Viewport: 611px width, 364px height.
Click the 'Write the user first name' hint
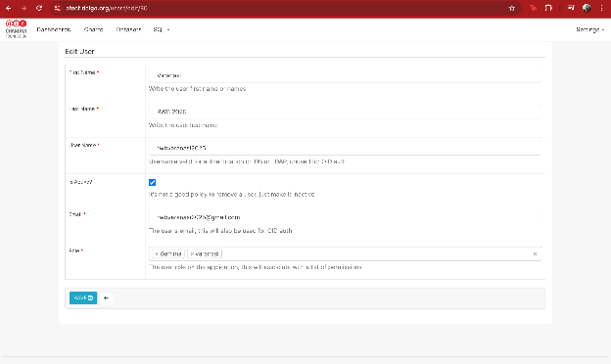(197, 89)
